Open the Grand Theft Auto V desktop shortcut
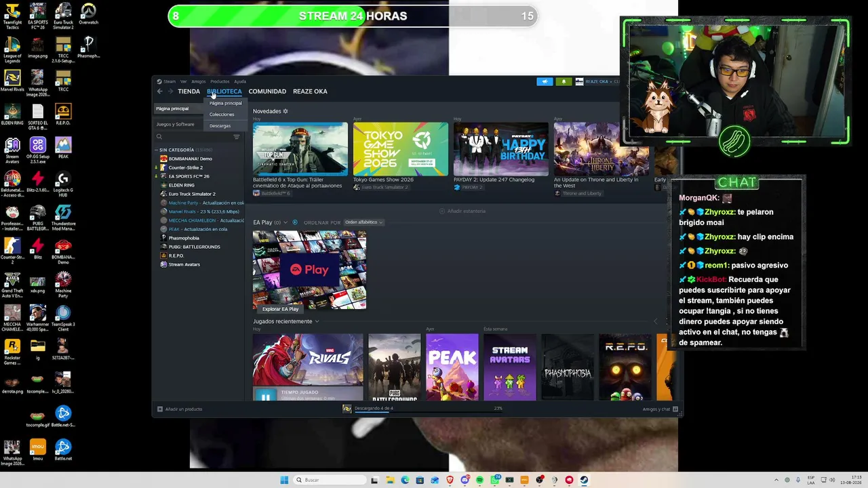The width and height of the screenshot is (868, 488). point(12,285)
